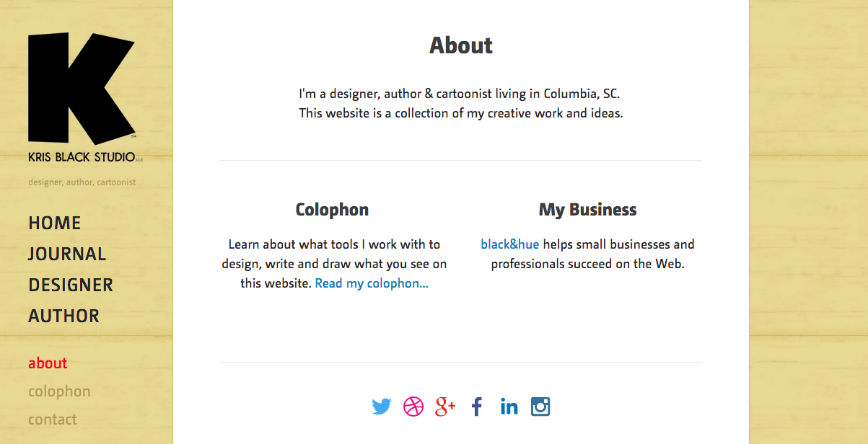Visit the Dribbble icon link
The image size is (868, 444).
coord(413,407)
